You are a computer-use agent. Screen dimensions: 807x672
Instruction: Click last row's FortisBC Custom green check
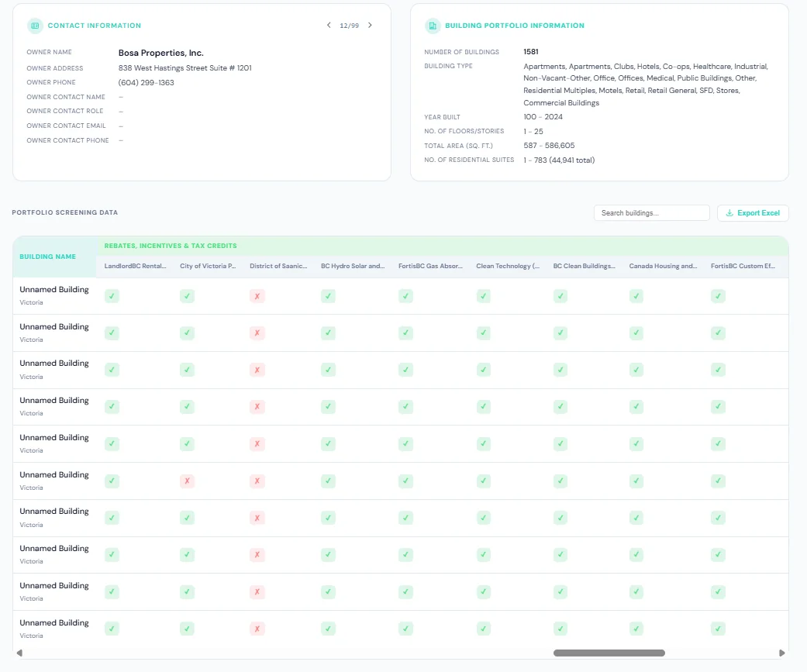point(718,629)
